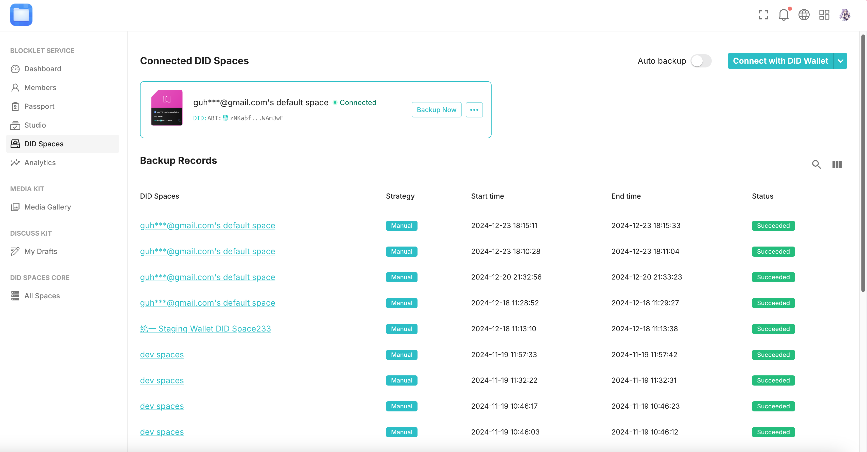Open the Staging Wallet DID Space233 link
868x452 pixels.
click(205, 329)
